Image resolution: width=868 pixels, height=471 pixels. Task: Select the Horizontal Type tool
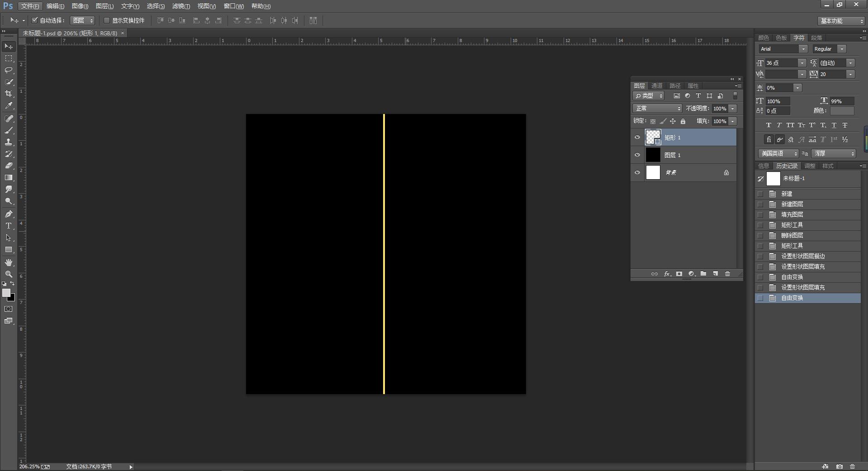click(x=9, y=226)
